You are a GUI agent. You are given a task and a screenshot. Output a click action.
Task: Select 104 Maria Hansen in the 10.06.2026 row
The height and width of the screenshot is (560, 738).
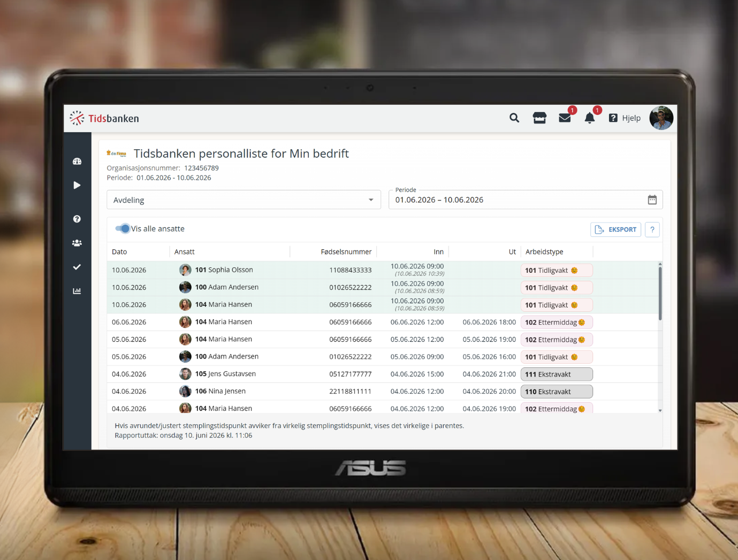pyautogui.click(x=224, y=305)
